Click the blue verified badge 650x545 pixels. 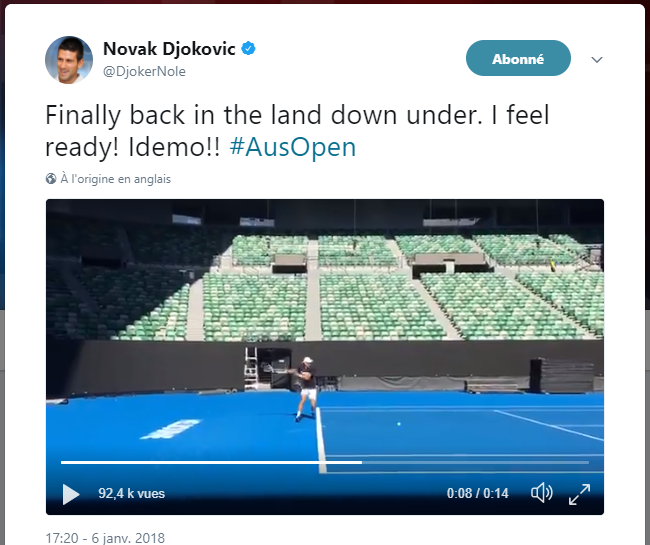click(x=248, y=48)
